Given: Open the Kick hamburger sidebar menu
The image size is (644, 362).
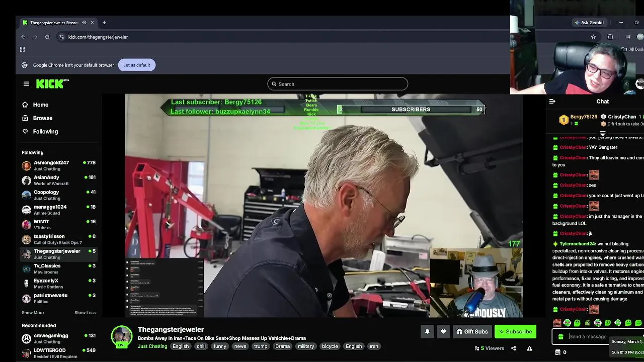Looking at the screenshot, I should coord(26,84).
